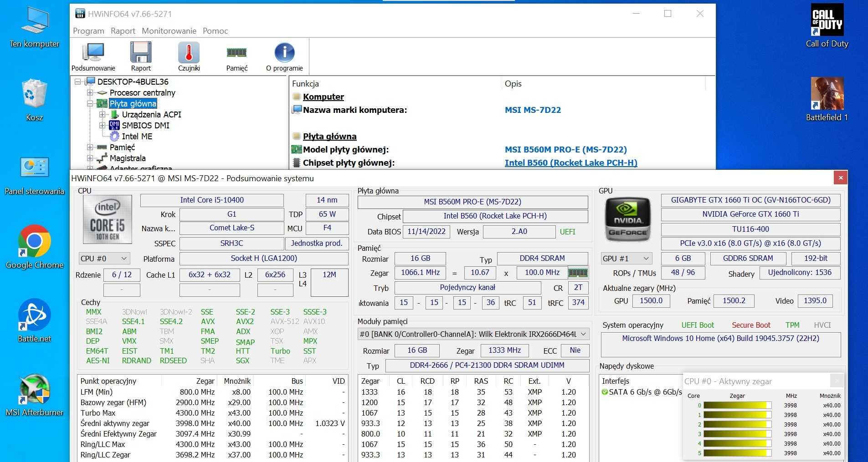Click chipset icon beside Chipset płyty głównej
This screenshot has width=868, height=462.
click(297, 162)
